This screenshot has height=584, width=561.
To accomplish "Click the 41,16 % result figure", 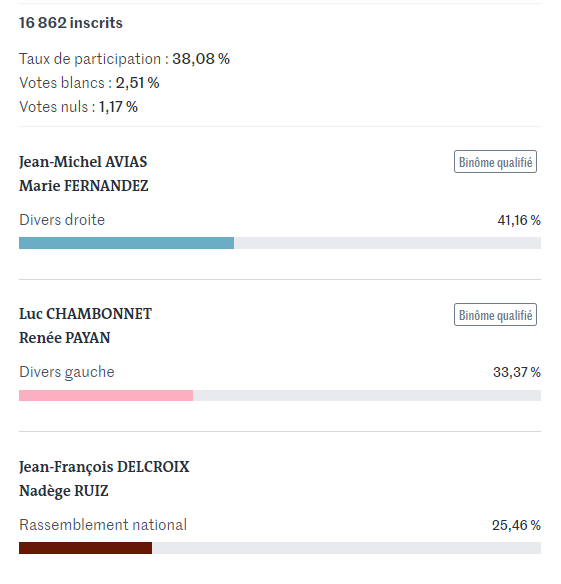I will (519, 220).
